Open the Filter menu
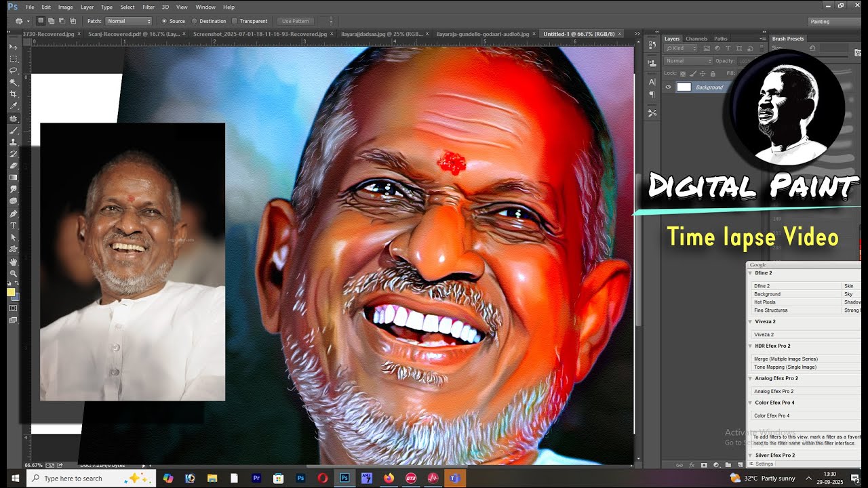 point(149,7)
